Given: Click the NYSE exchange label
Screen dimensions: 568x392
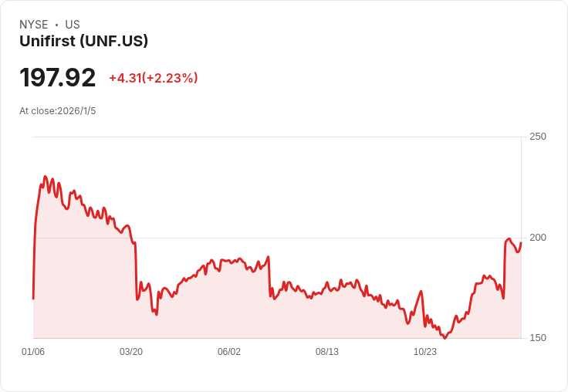Looking at the screenshot, I should [33, 25].
